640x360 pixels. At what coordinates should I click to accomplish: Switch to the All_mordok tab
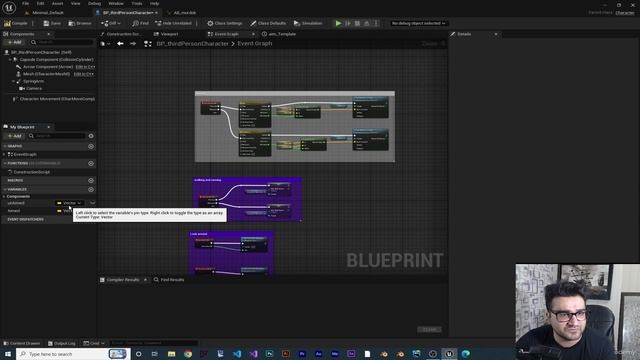pos(184,13)
